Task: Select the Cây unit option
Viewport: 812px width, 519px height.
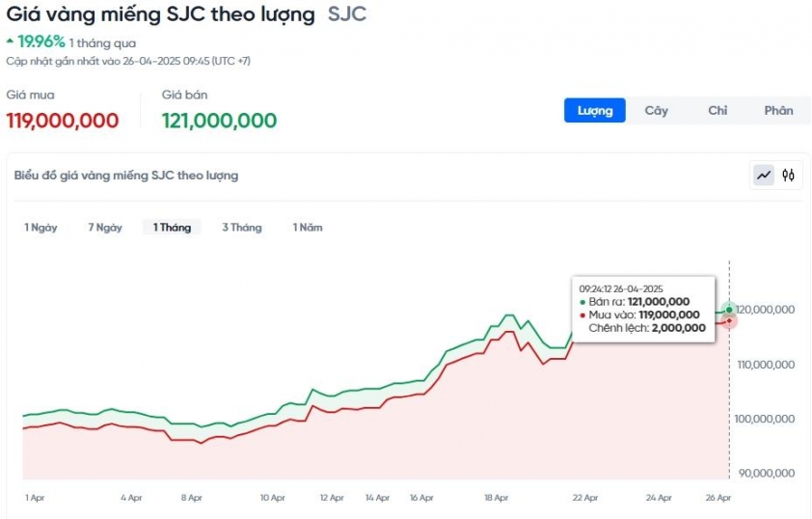Action: 656,110
